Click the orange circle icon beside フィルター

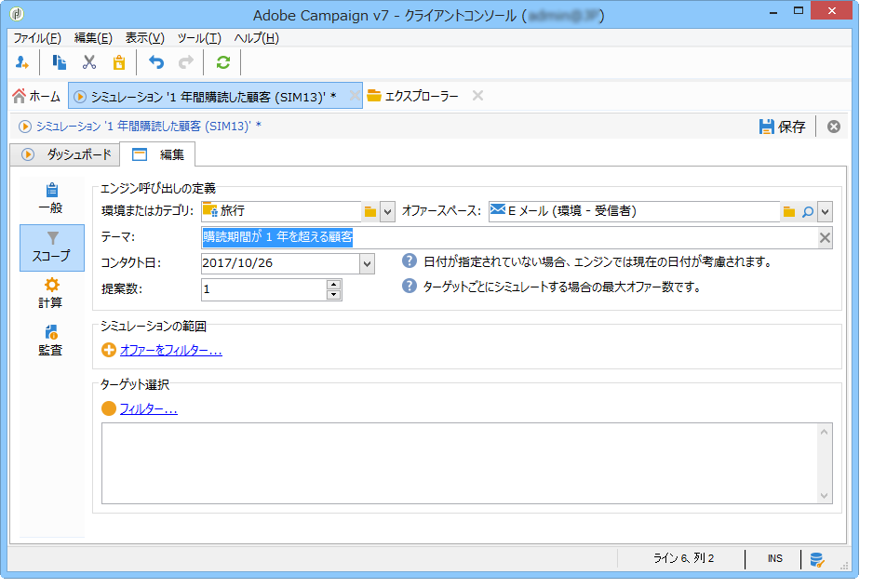coord(109,408)
